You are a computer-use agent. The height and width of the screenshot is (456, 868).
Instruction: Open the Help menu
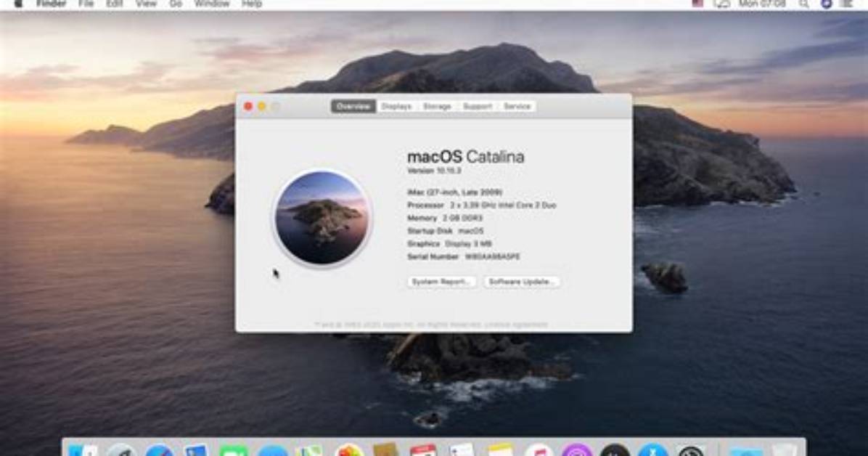(252, 4)
